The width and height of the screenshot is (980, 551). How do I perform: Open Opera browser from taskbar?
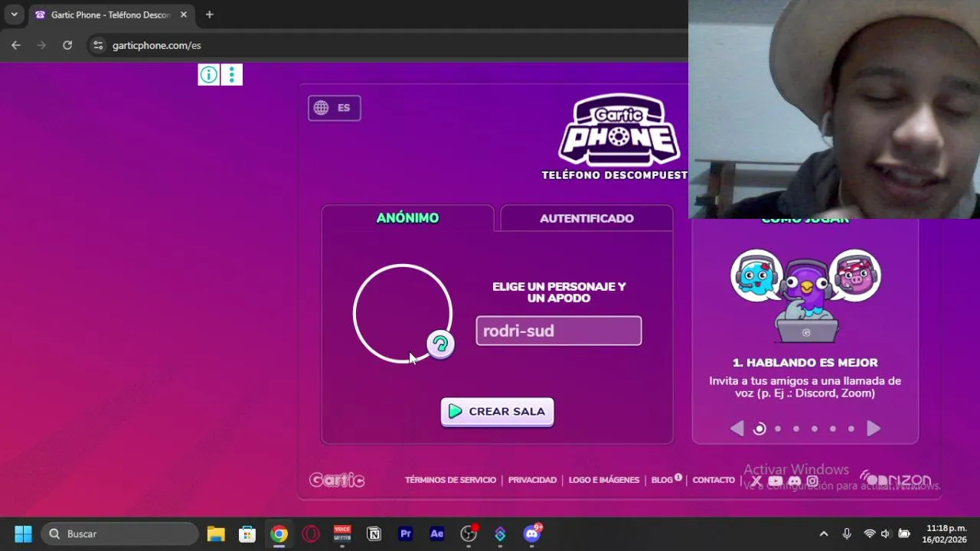(311, 533)
